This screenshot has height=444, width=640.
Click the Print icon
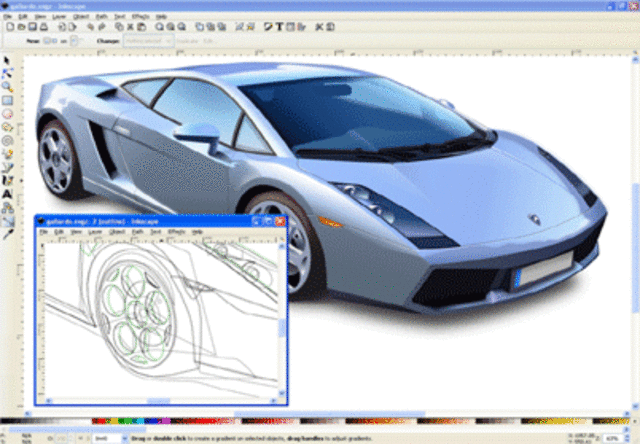click(43, 27)
